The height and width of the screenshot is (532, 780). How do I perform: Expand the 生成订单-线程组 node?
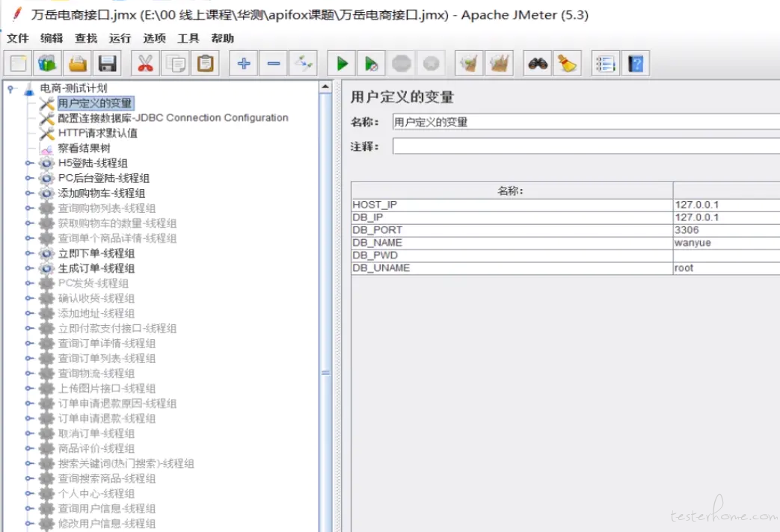pos(29,268)
